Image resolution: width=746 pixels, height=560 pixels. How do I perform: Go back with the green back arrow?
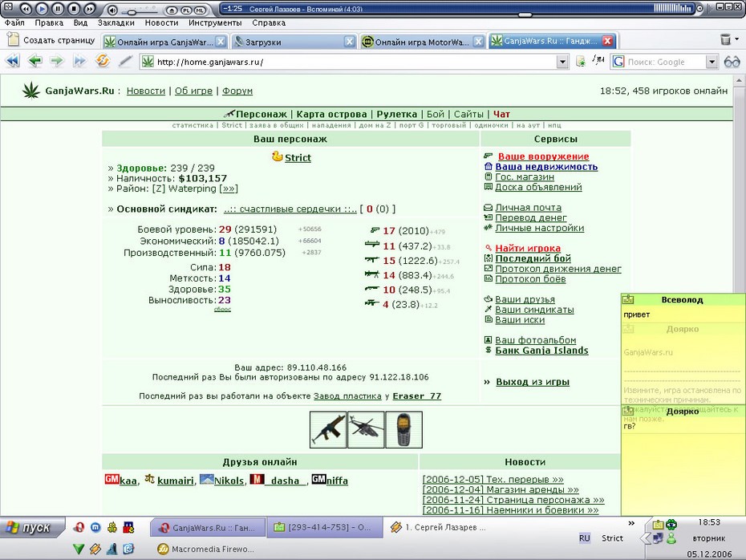34,61
